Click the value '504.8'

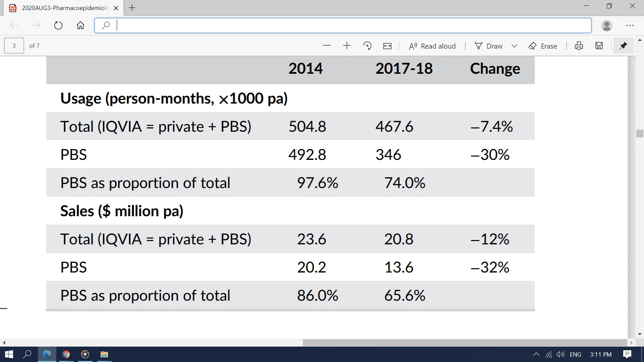(x=307, y=127)
